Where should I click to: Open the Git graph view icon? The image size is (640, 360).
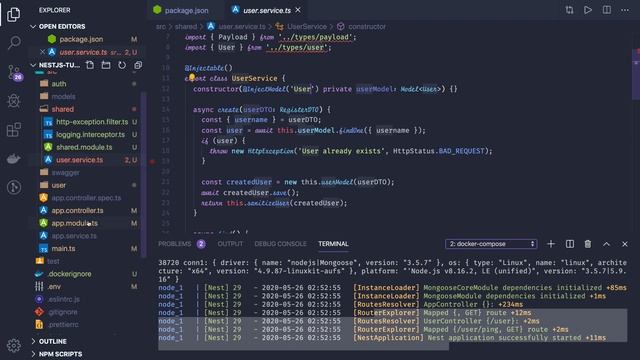point(14,187)
